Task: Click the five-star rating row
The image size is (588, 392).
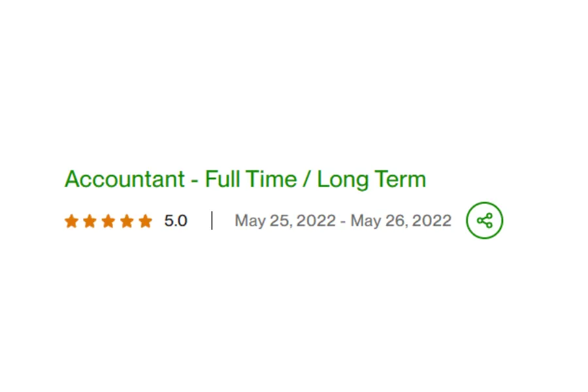Action: click(x=108, y=221)
